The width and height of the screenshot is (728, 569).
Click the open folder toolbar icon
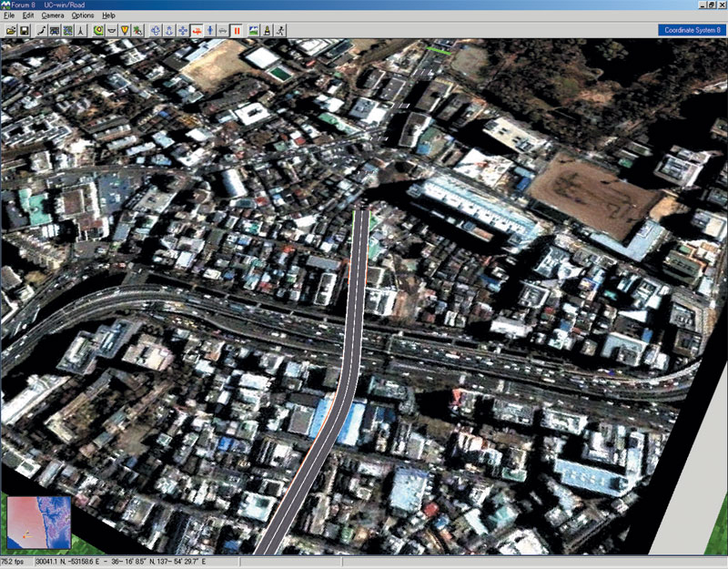11,31
